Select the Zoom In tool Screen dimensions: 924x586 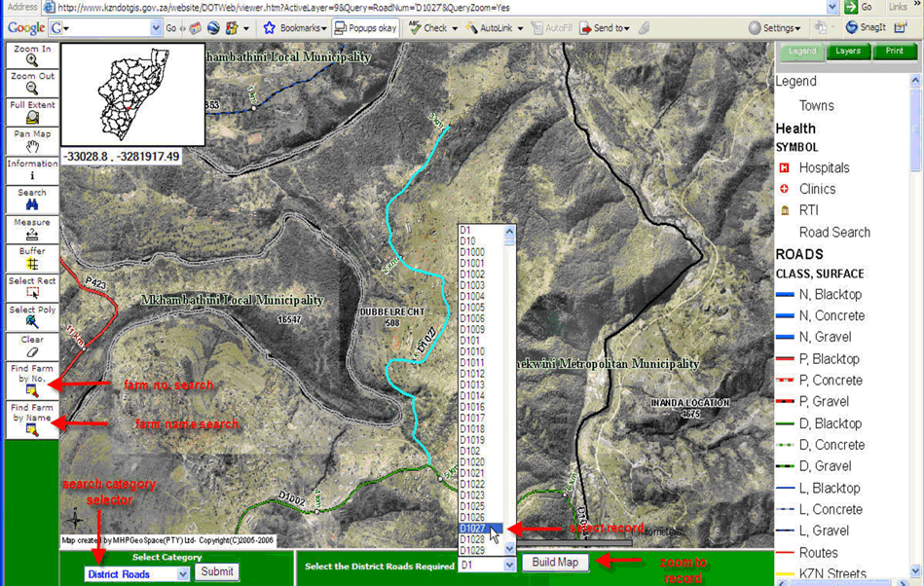[32, 55]
